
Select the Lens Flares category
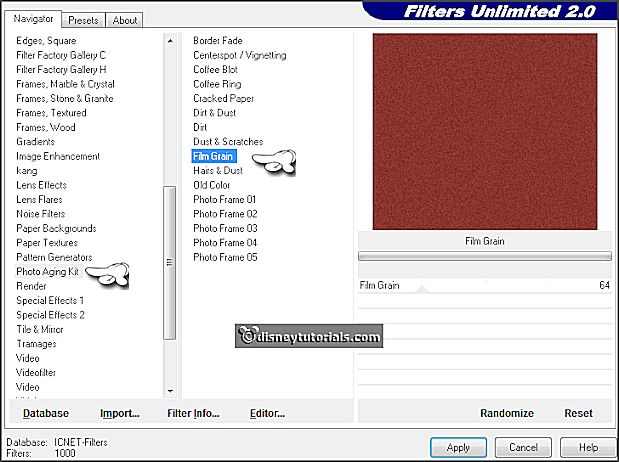[39, 200]
